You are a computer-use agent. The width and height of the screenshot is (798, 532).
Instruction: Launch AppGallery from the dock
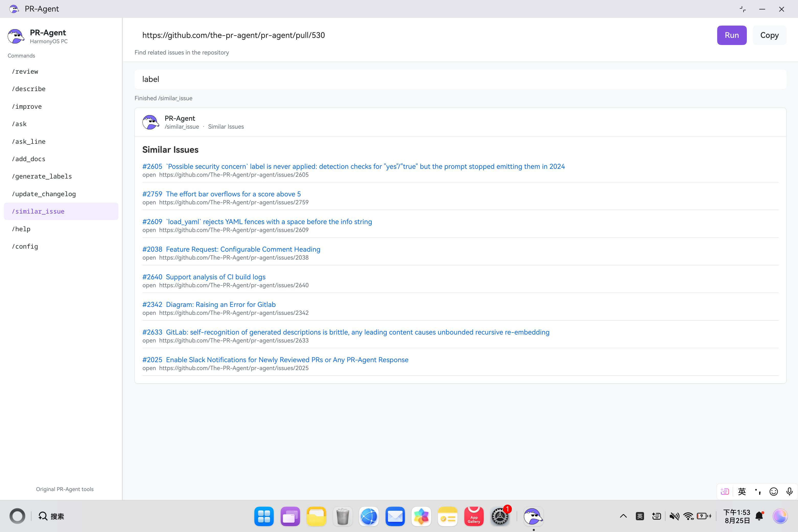coord(474,516)
